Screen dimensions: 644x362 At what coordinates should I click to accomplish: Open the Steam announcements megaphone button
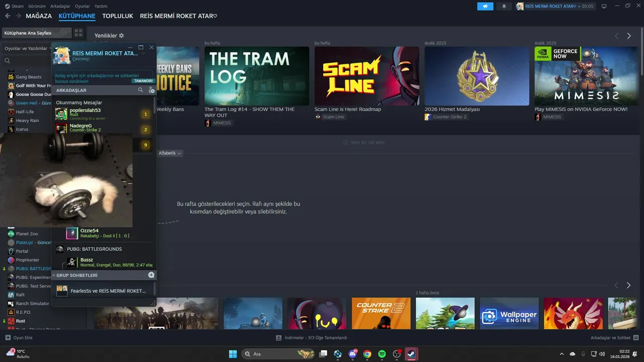coord(485,6)
